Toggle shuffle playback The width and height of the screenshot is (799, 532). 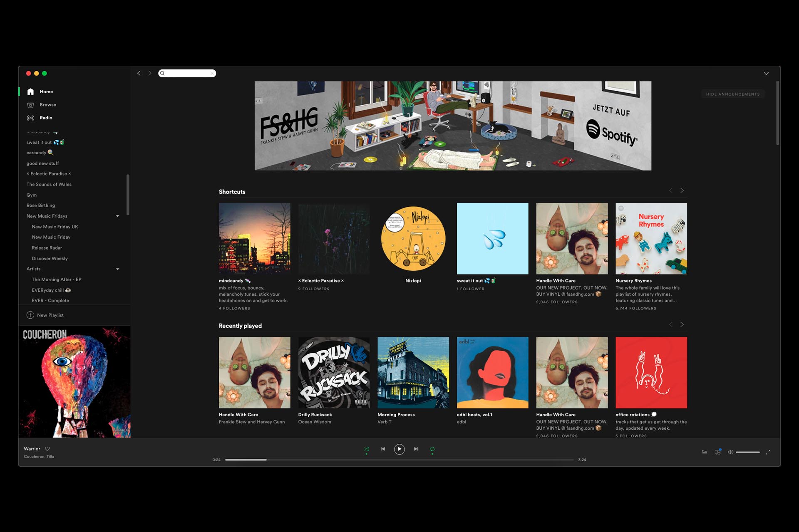tap(366, 449)
